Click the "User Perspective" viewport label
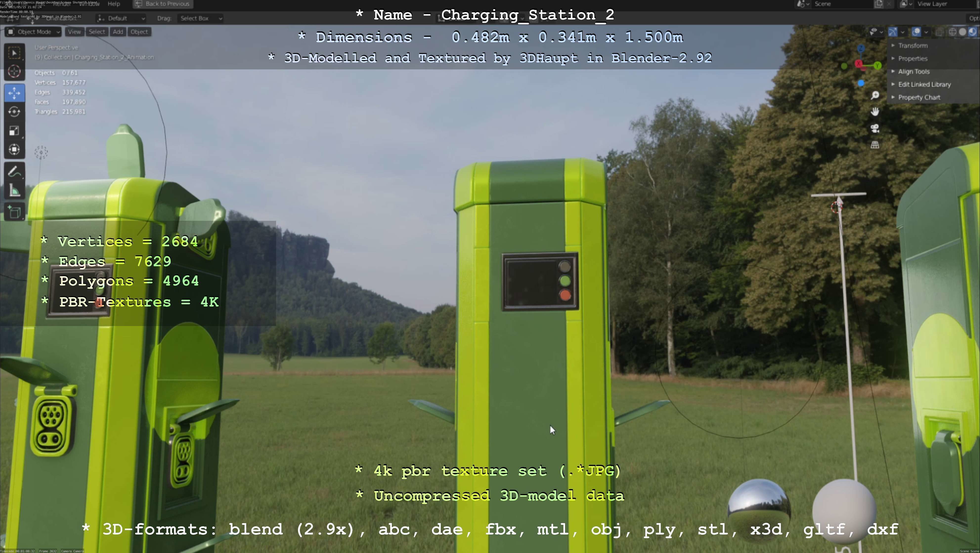Image resolution: width=980 pixels, height=553 pixels. (x=56, y=47)
